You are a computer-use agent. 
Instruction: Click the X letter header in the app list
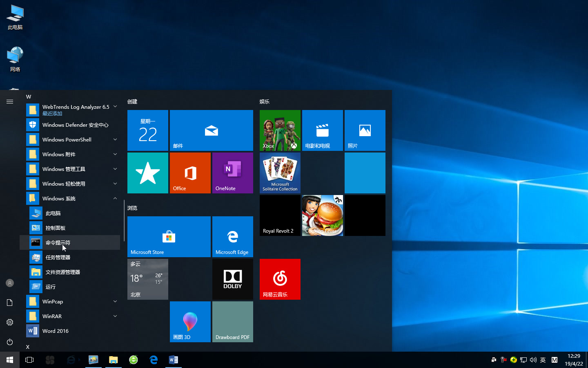pyautogui.click(x=28, y=347)
